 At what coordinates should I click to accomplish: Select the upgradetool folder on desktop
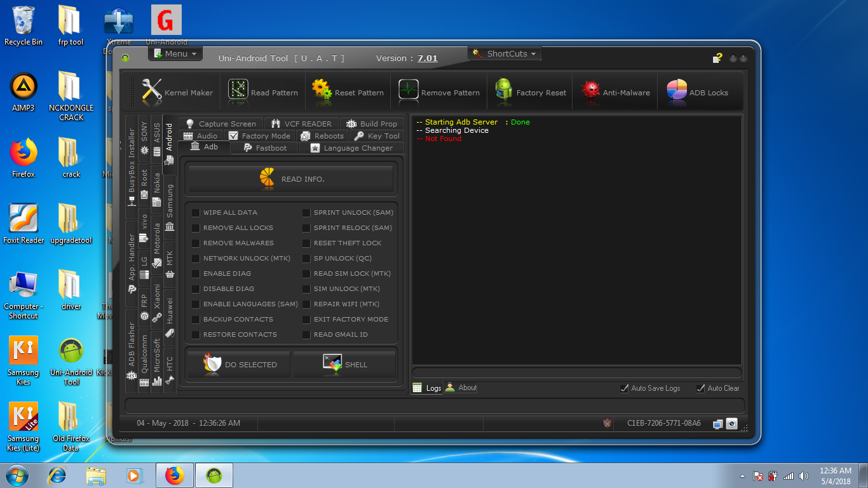pyautogui.click(x=71, y=224)
